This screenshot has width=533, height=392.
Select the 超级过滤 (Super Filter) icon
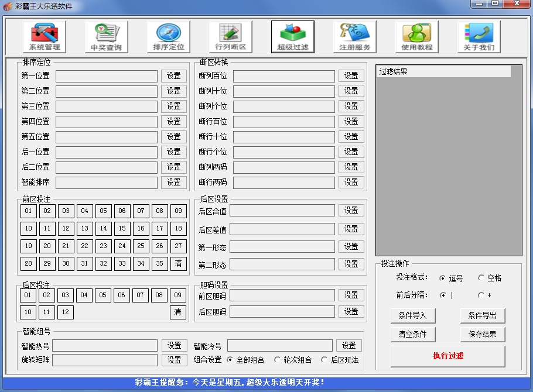coord(293,36)
